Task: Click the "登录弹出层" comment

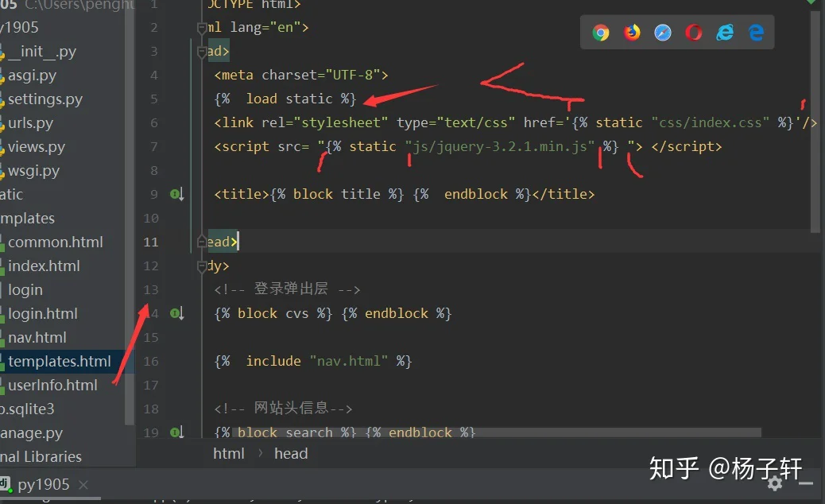Action: 287,289
